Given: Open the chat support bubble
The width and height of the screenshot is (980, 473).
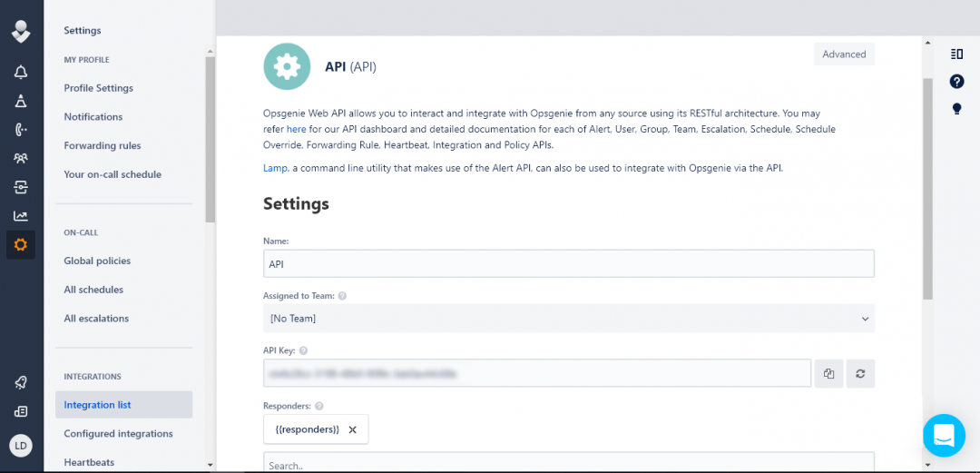Looking at the screenshot, I should pyautogui.click(x=944, y=436).
